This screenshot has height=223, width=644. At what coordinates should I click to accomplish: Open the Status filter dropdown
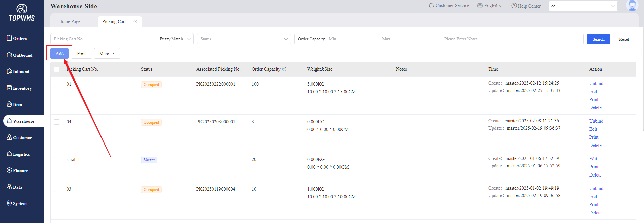tap(244, 39)
